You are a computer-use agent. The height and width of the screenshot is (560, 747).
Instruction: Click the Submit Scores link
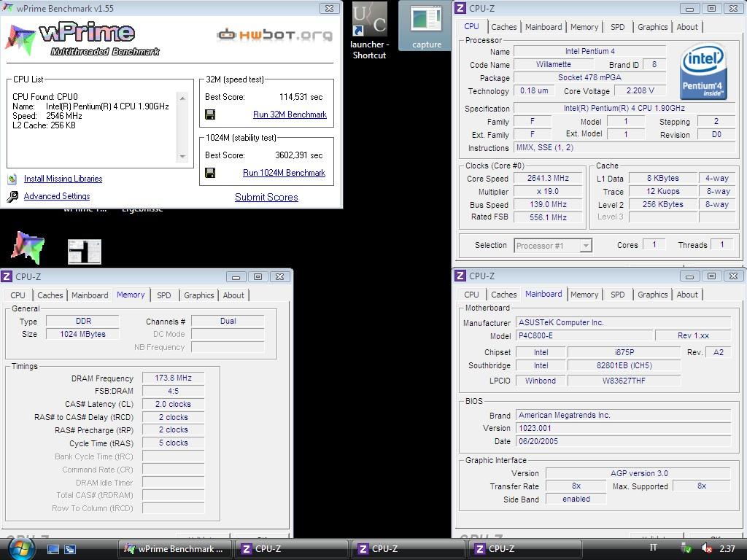click(x=266, y=197)
